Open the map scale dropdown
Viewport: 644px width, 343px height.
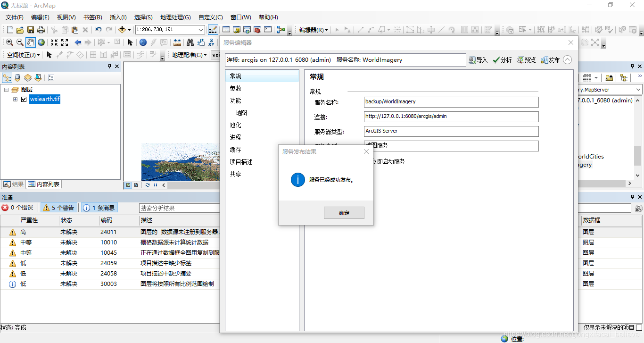point(201,30)
